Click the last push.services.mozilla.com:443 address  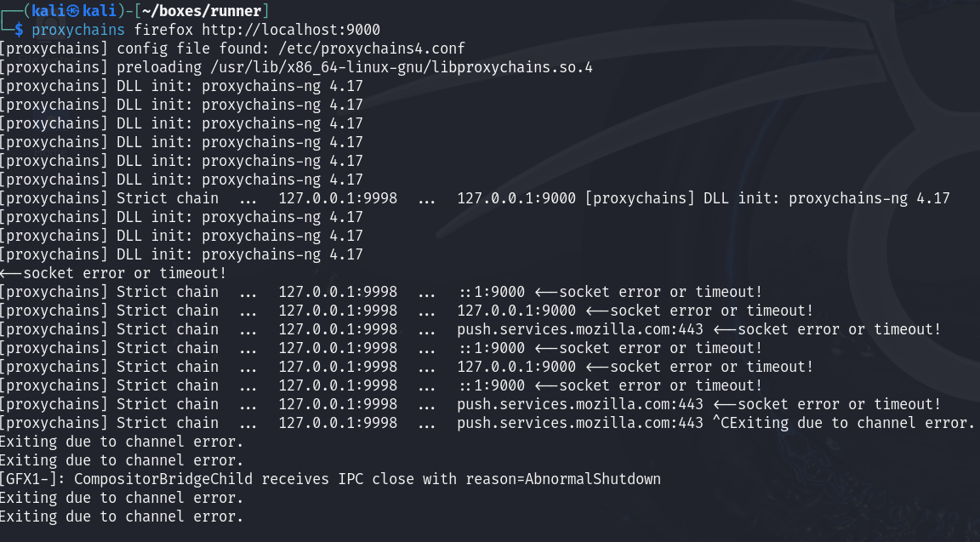(580, 423)
